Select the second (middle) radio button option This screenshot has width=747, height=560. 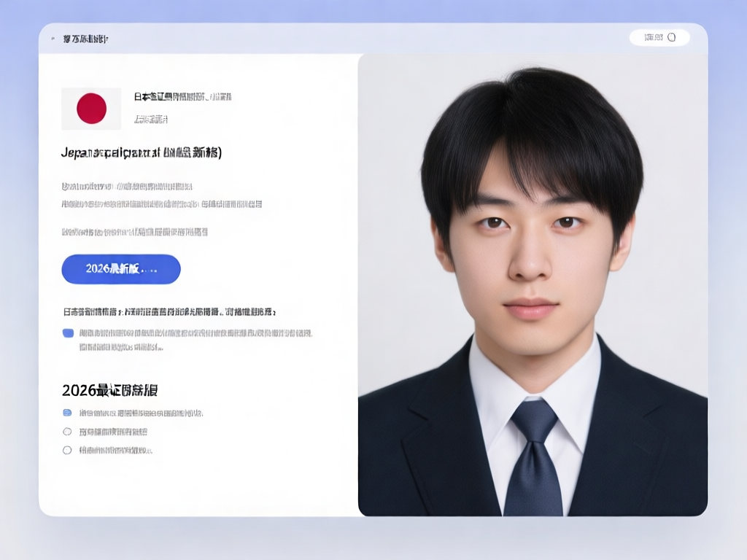[x=67, y=432]
